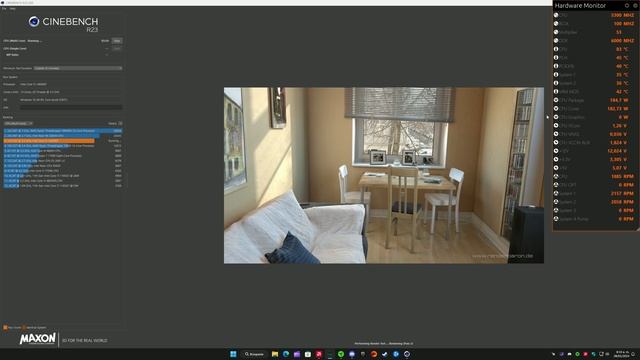Viewport: 640px width, 360px height.
Task: Click the taskbar Search box
Action: point(254,354)
